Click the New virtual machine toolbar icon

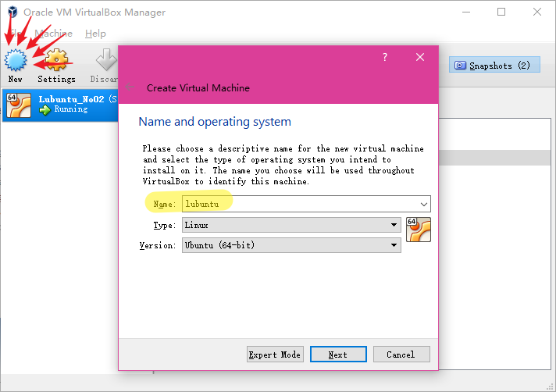tap(16, 61)
